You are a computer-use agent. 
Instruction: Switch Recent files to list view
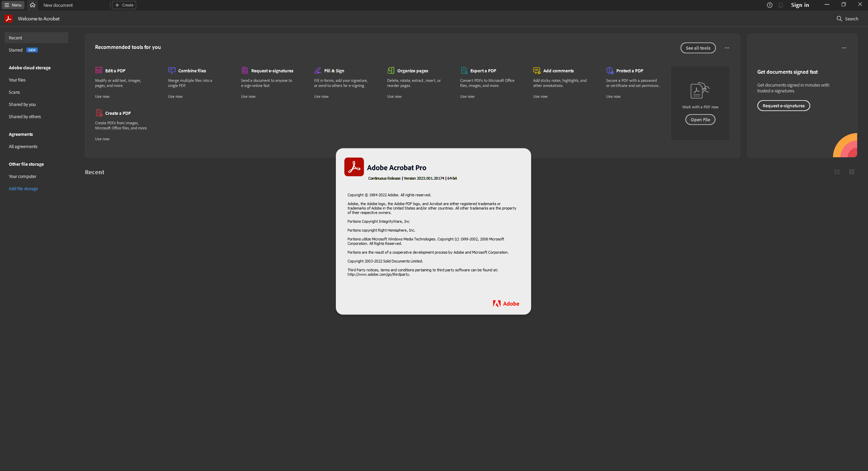(837, 172)
